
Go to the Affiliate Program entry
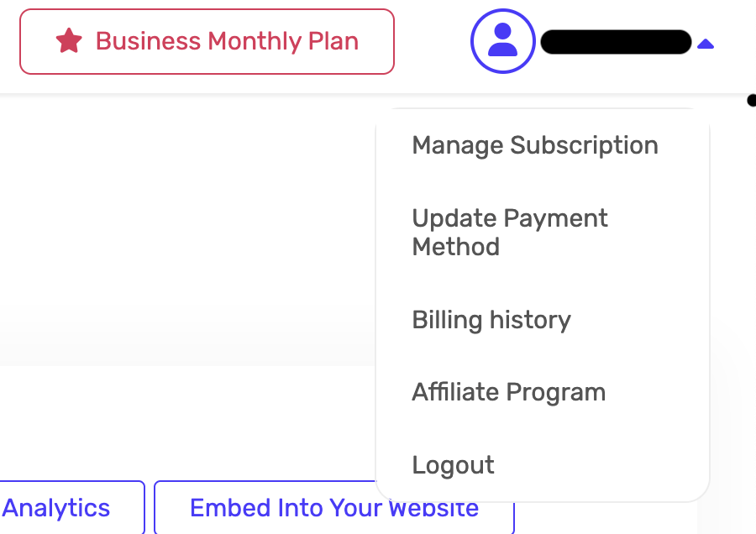click(x=508, y=392)
